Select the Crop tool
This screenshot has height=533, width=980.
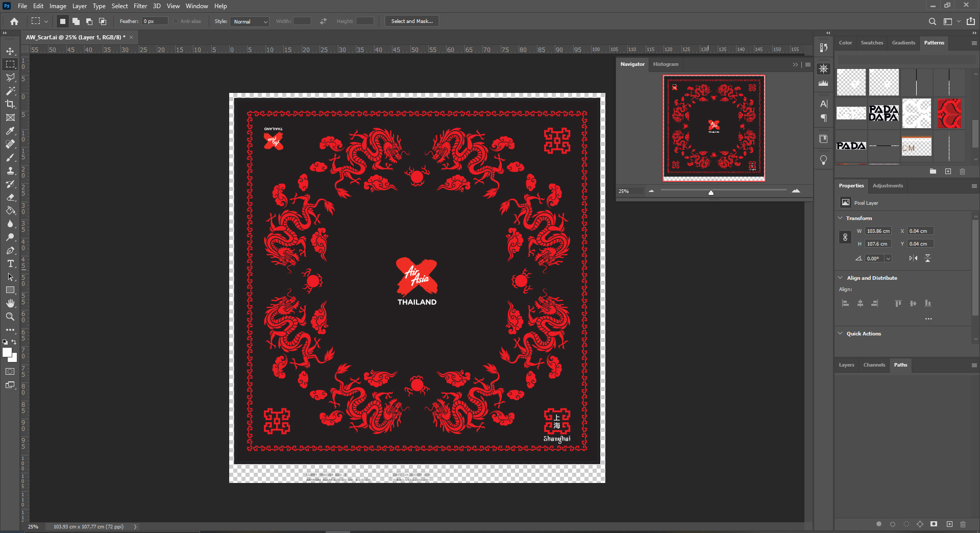pyautogui.click(x=10, y=104)
